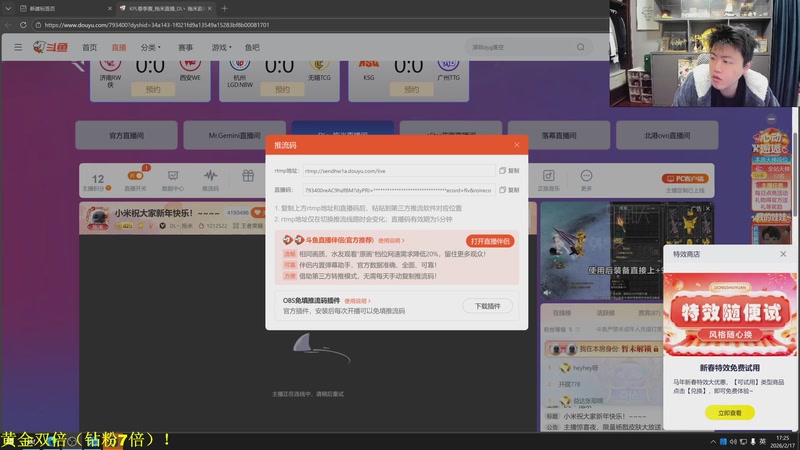This screenshot has width=800, height=450.
Task: Expand the 分类 dropdown
Action: click(x=151, y=47)
